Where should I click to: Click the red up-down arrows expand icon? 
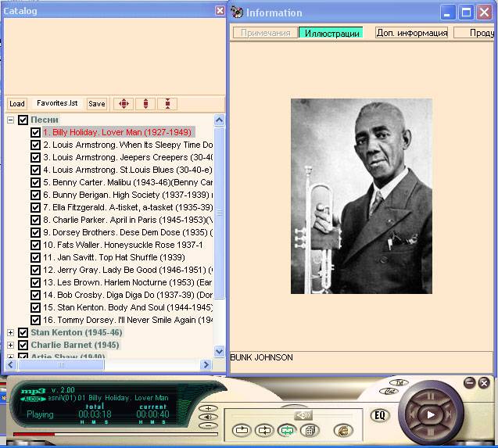click(145, 103)
